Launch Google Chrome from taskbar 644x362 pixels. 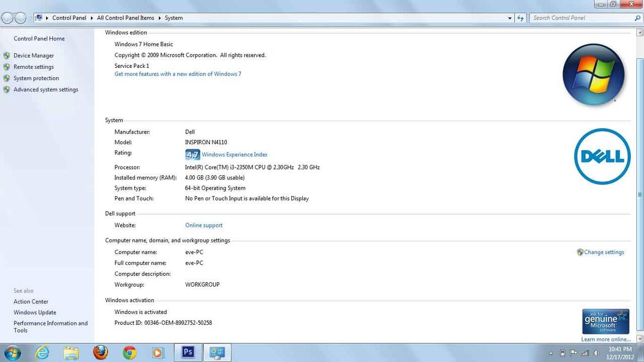(x=129, y=353)
